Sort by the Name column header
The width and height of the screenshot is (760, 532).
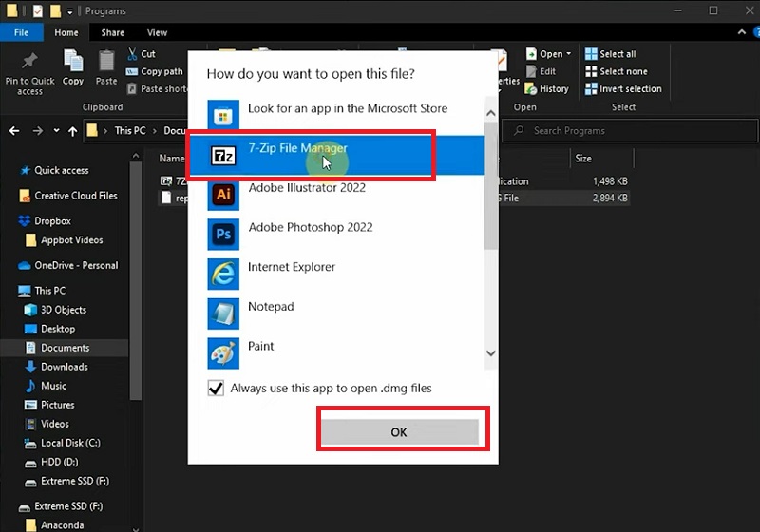(172, 159)
